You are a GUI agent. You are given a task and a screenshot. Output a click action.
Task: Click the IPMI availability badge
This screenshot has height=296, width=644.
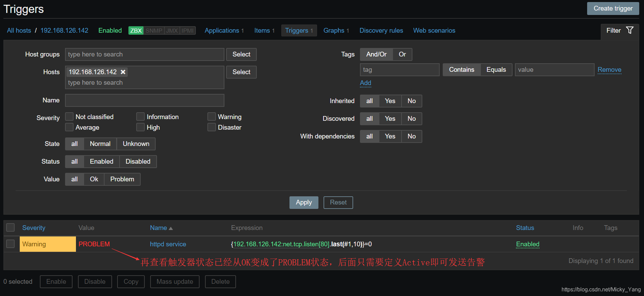pyautogui.click(x=188, y=30)
